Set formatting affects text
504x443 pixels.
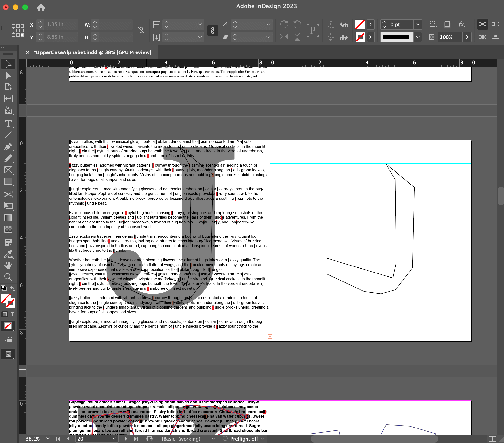click(x=12, y=314)
